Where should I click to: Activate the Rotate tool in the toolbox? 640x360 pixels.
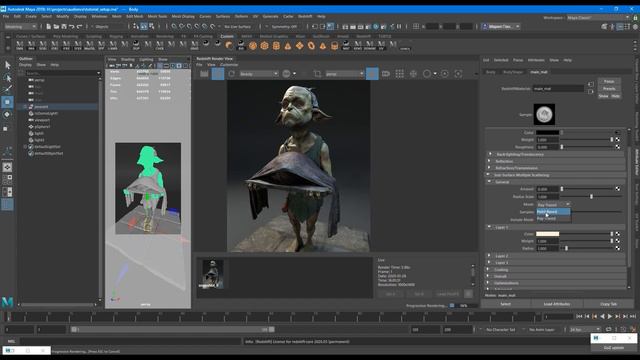click(x=7, y=115)
